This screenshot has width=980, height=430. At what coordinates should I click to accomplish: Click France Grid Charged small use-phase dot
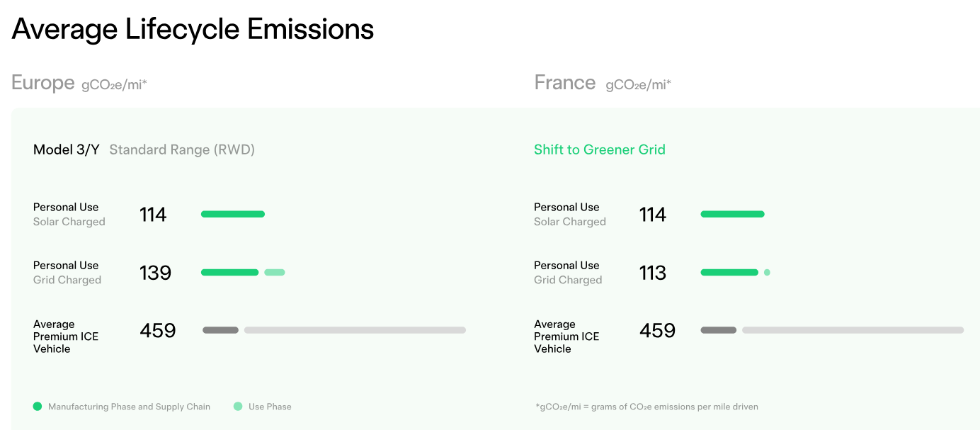coord(767,272)
